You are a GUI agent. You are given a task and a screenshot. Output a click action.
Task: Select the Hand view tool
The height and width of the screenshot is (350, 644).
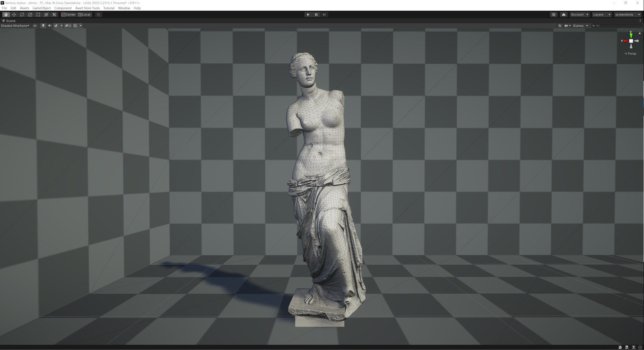pyautogui.click(x=6, y=14)
